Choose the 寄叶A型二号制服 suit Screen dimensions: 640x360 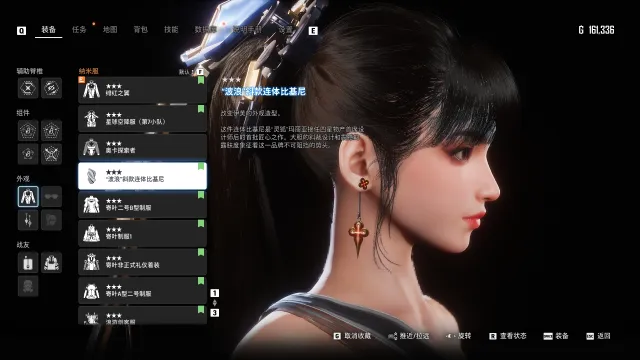(x=142, y=290)
